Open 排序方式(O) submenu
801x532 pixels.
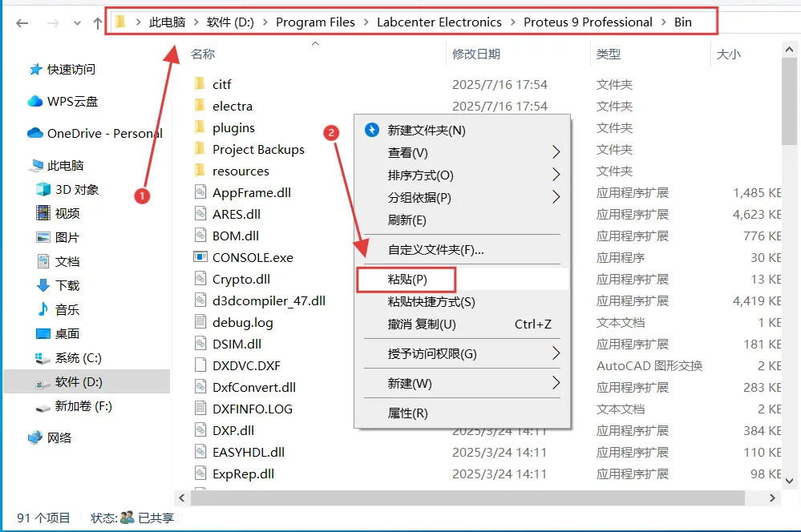click(x=463, y=175)
